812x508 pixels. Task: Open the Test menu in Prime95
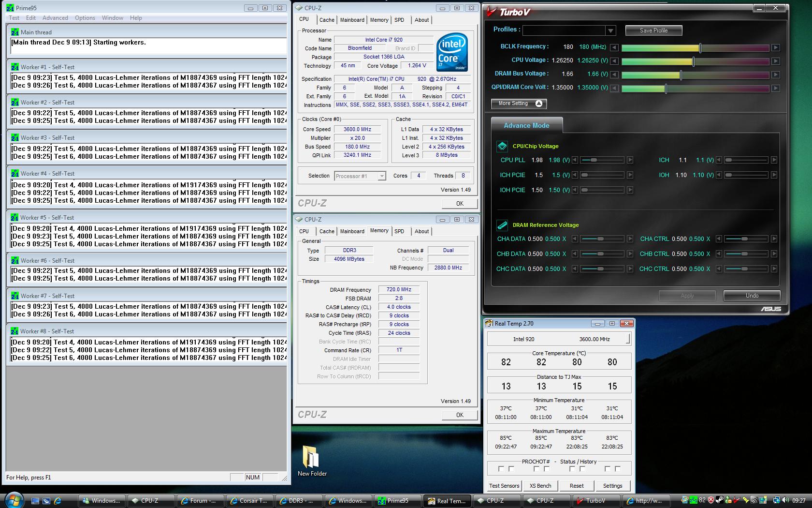(14, 18)
